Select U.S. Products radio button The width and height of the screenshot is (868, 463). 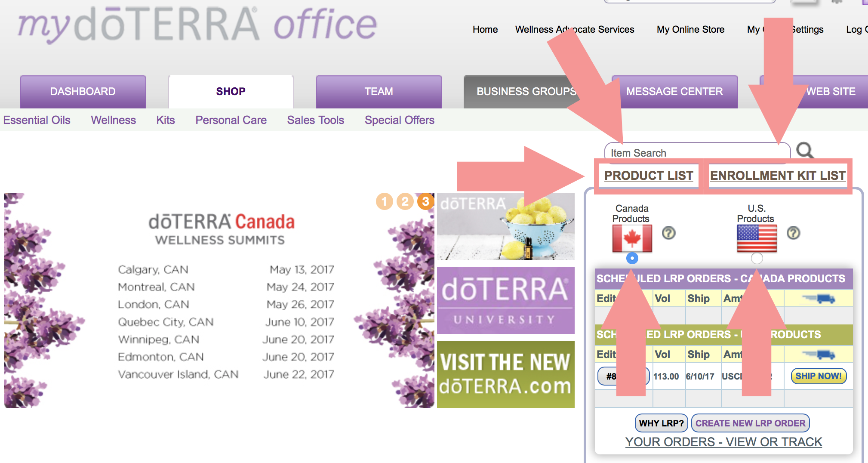point(757,258)
